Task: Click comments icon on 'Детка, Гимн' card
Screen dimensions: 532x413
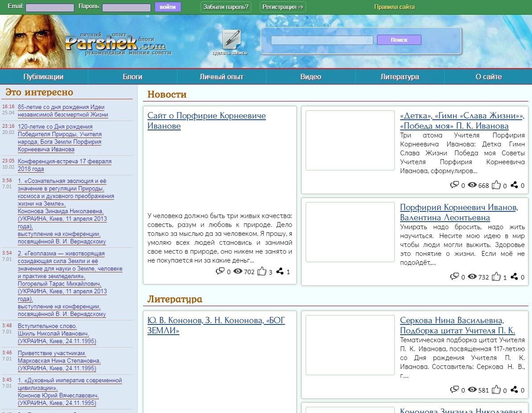Action: click(x=454, y=185)
